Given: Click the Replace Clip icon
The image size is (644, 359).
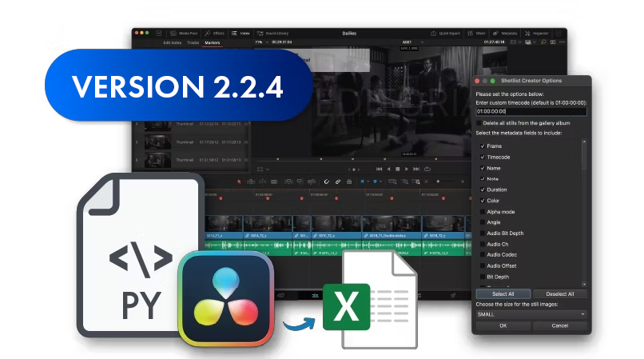Looking at the screenshot, I should [312, 181].
